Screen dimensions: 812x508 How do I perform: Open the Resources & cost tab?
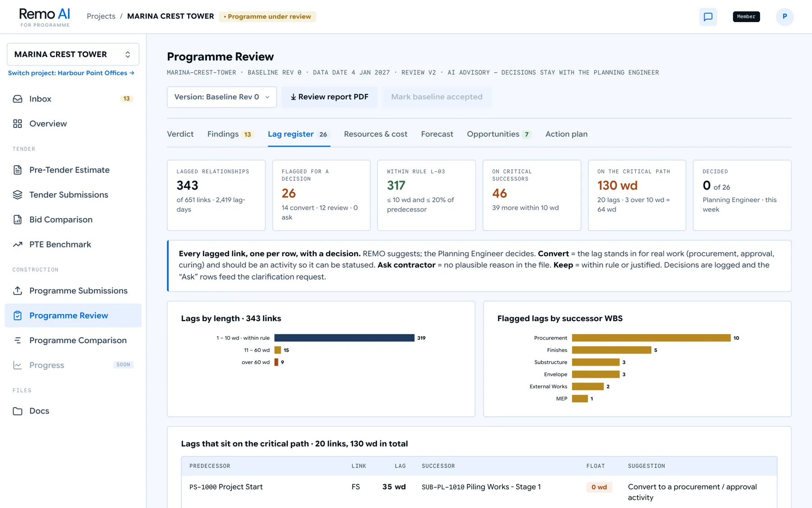(375, 134)
